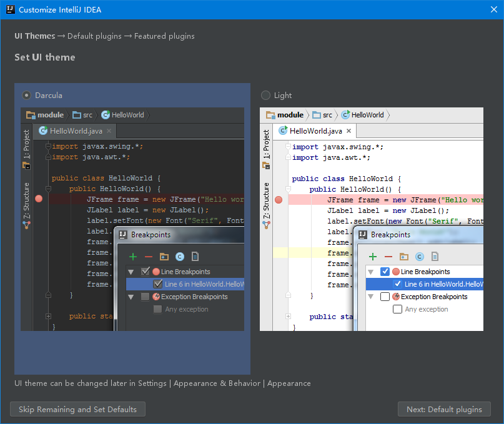Collapse Exception Breakpoints tree in Light preview
This screenshot has height=424, width=504.
pyautogui.click(x=371, y=297)
